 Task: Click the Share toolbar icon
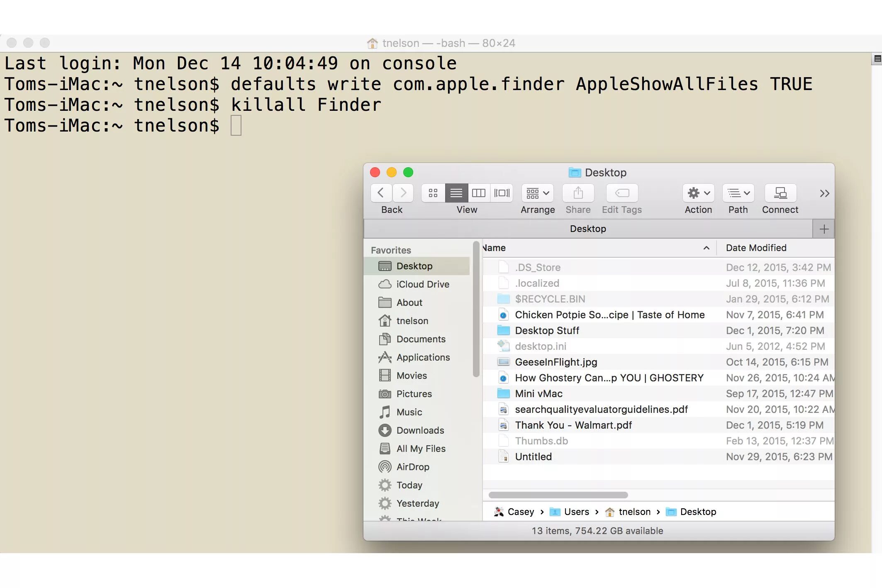click(x=578, y=193)
